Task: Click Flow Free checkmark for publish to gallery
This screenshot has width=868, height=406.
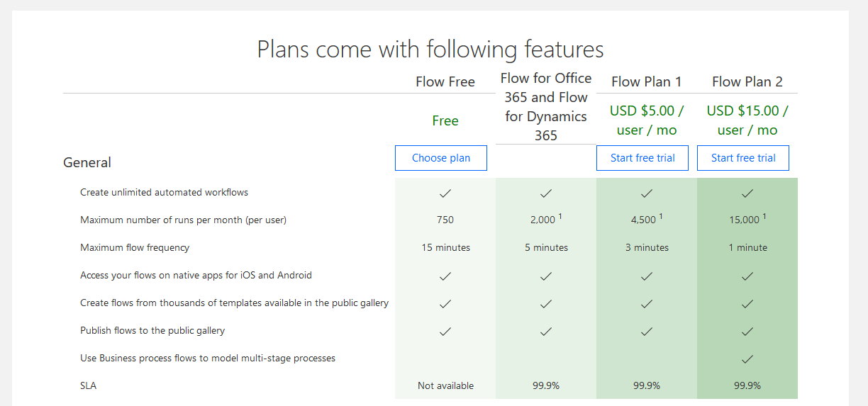Action: [x=445, y=331]
